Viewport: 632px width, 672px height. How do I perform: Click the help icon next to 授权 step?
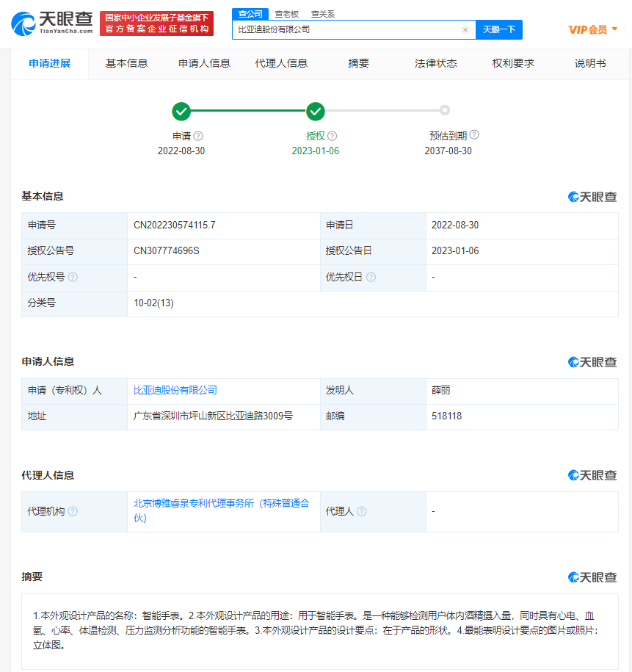[332, 137]
